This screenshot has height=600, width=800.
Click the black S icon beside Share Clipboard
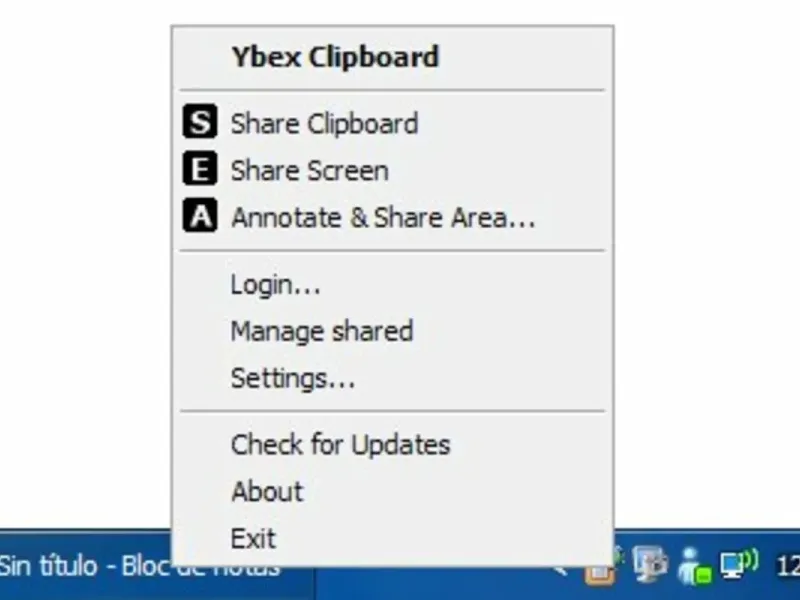pyautogui.click(x=200, y=124)
